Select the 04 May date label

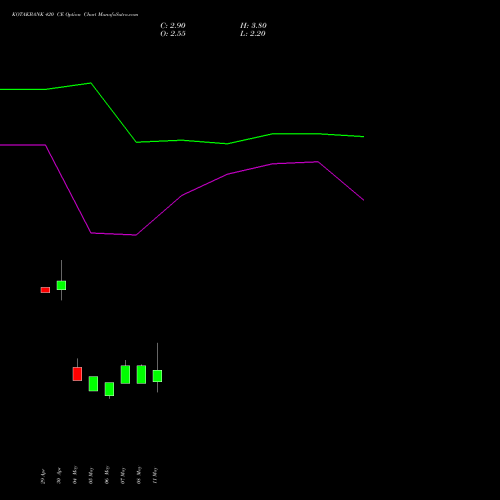(x=75, y=475)
